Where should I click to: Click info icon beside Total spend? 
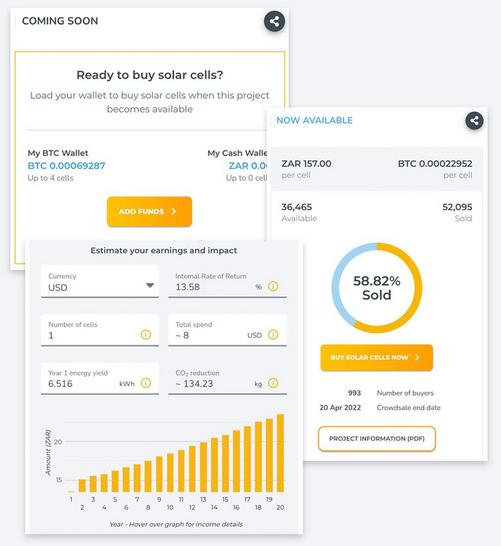point(273,335)
